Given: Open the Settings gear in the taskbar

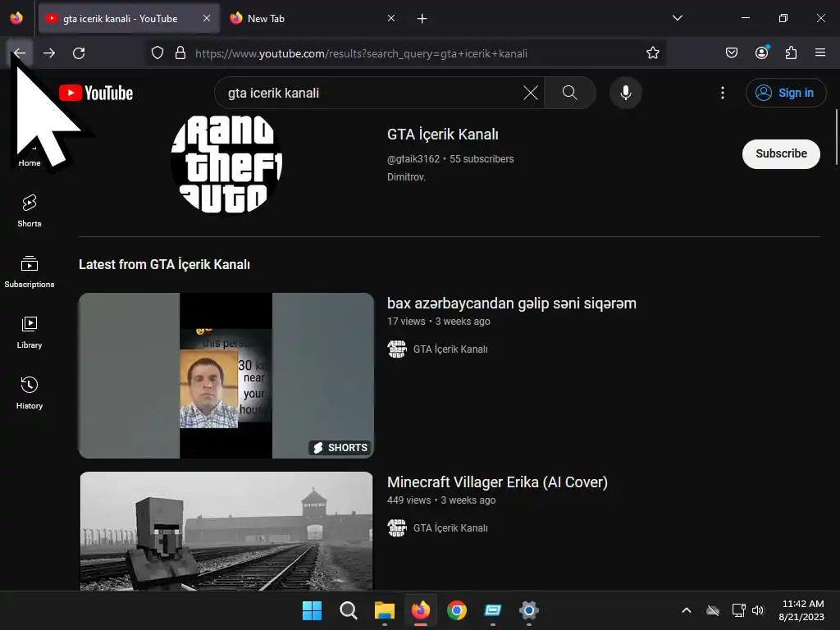Looking at the screenshot, I should point(529,610).
